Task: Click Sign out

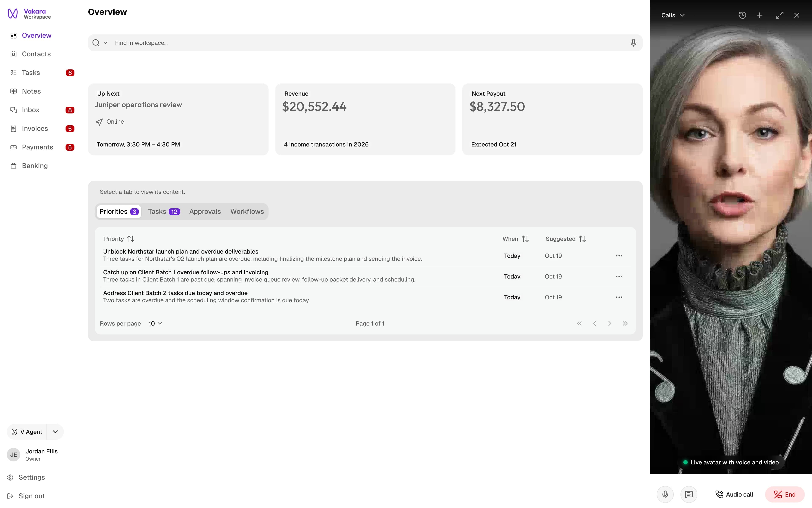Action: (x=26, y=496)
